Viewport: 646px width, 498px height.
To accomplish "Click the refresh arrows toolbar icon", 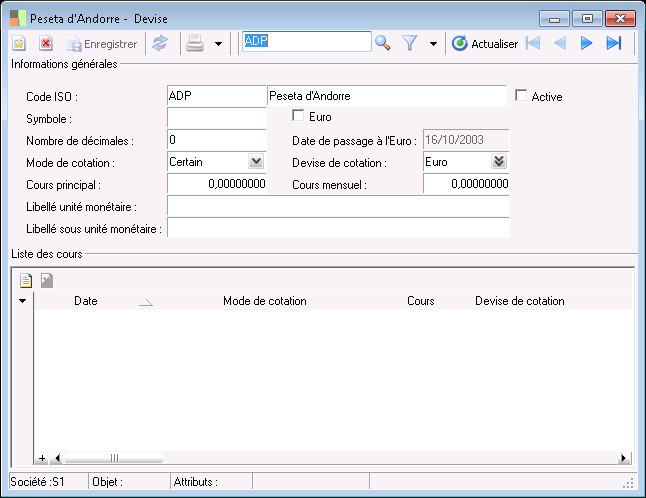I will point(159,43).
